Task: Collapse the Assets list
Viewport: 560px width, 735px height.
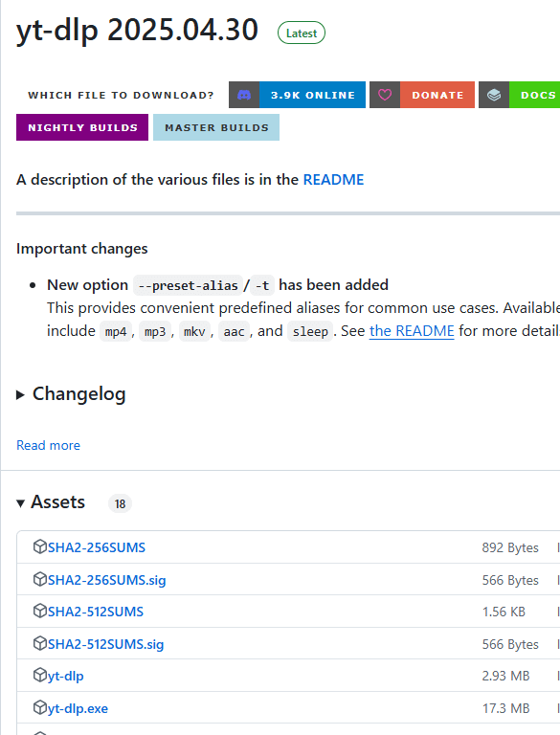Action: click(51, 502)
